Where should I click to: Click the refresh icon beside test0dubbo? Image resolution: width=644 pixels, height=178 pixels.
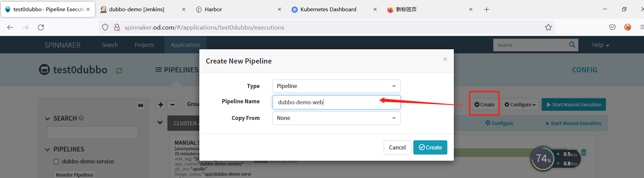coord(119,71)
